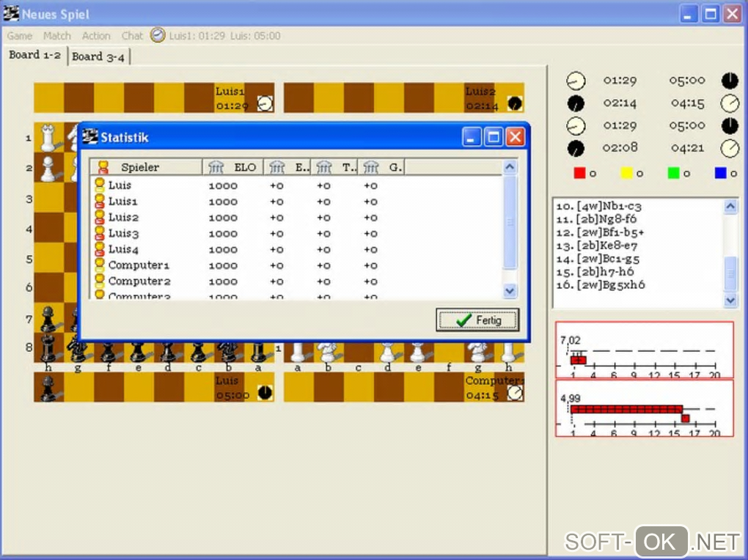
Task: Select move 16. [2w]Bg5xh6
Action: pyautogui.click(x=601, y=285)
